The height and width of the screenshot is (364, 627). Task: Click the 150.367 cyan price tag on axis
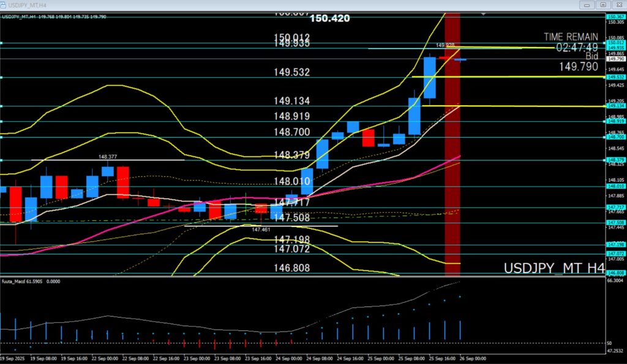(x=614, y=17)
